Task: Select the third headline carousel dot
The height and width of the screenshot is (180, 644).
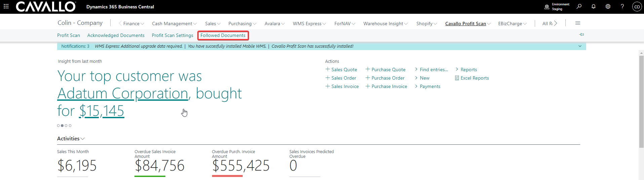Action: coord(66,126)
